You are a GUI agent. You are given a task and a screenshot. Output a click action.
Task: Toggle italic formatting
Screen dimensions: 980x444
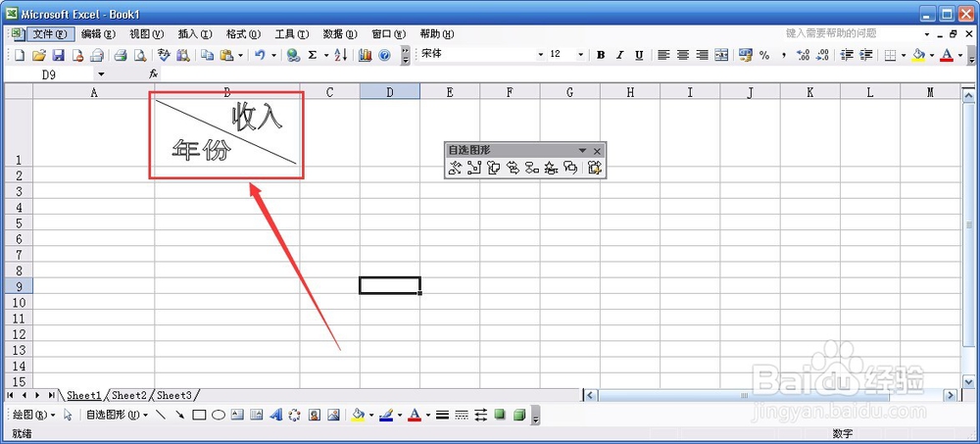(x=620, y=55)
